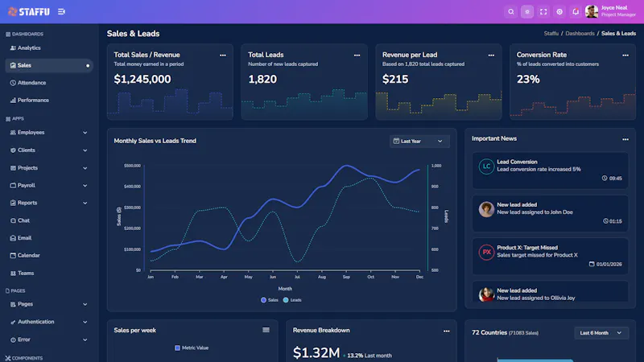Screen dimensions: 644x362
Task: Click the Payroll sidebar icon
Action: click(x=13, y=186)
